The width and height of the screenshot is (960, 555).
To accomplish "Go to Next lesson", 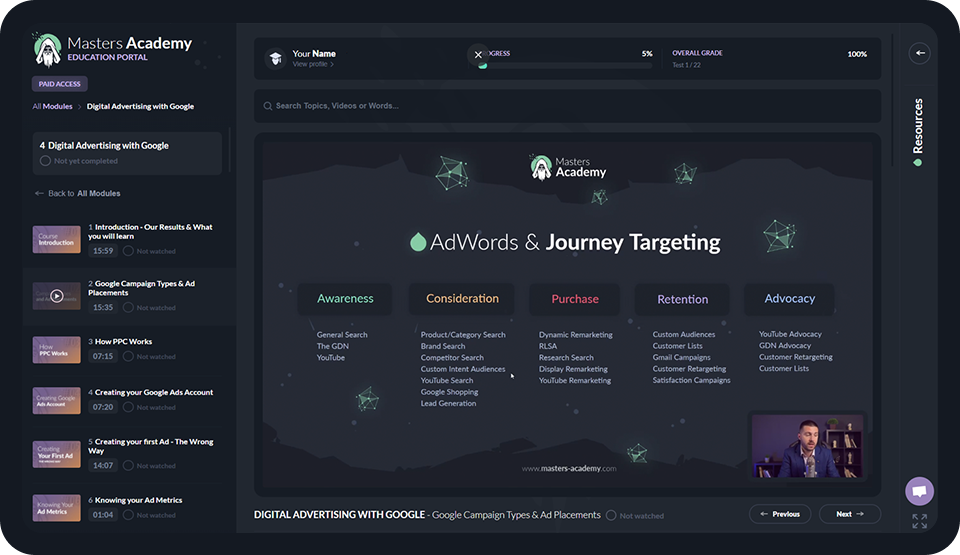I will [x=850, y=514].
